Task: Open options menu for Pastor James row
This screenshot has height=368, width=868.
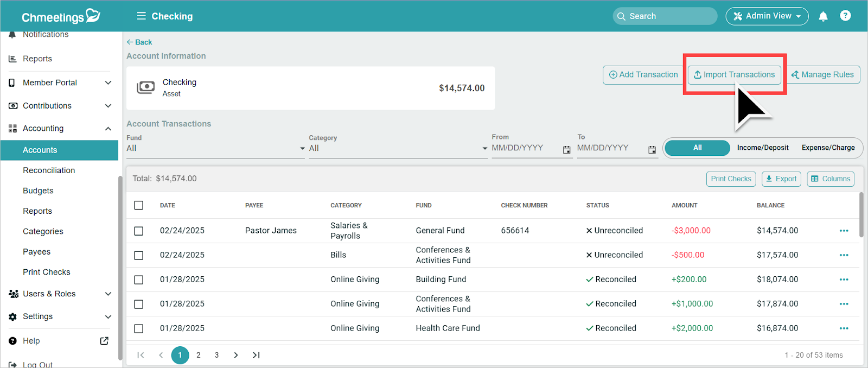Action: tap(844, 231)
